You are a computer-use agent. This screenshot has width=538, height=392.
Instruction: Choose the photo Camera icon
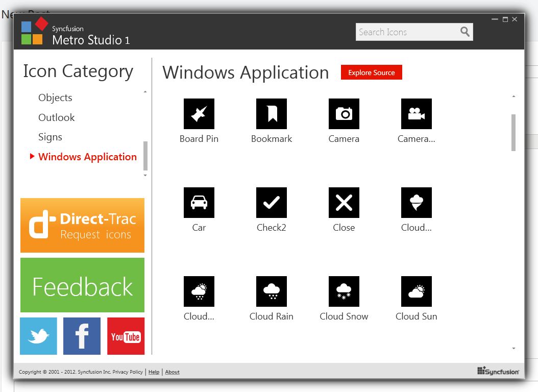coord(344,114)
